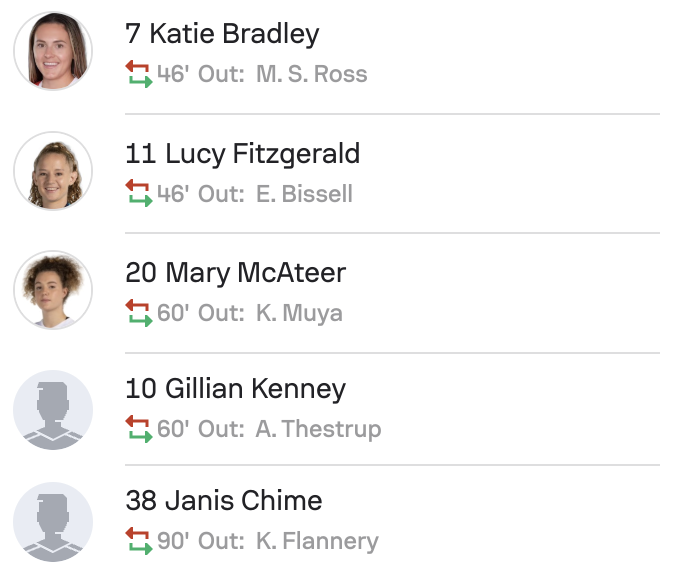Click substitution arrows icon under Katie Bradley
Screen dimensions: 694x572
coord(138,74)
